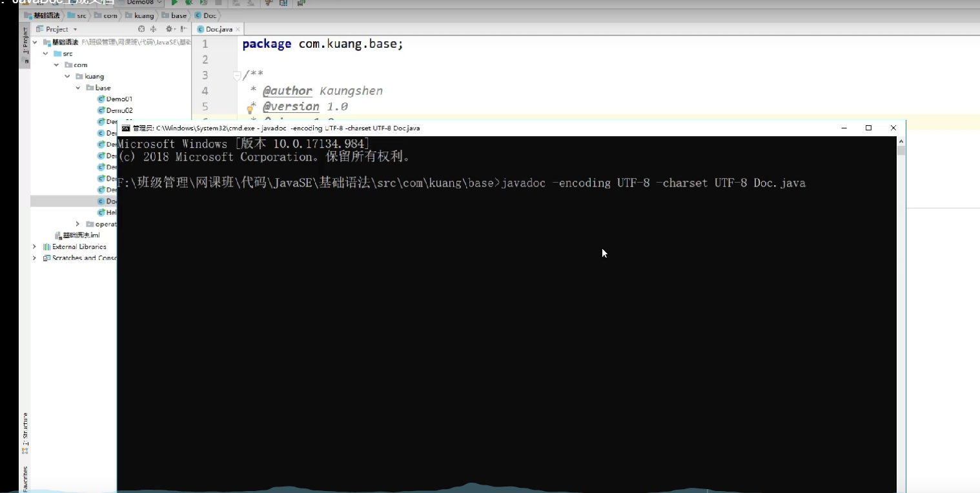Open the Project panel gear settings
This screenshot has width=980, height=493.
pyautogui.click(x=169, y=29)
